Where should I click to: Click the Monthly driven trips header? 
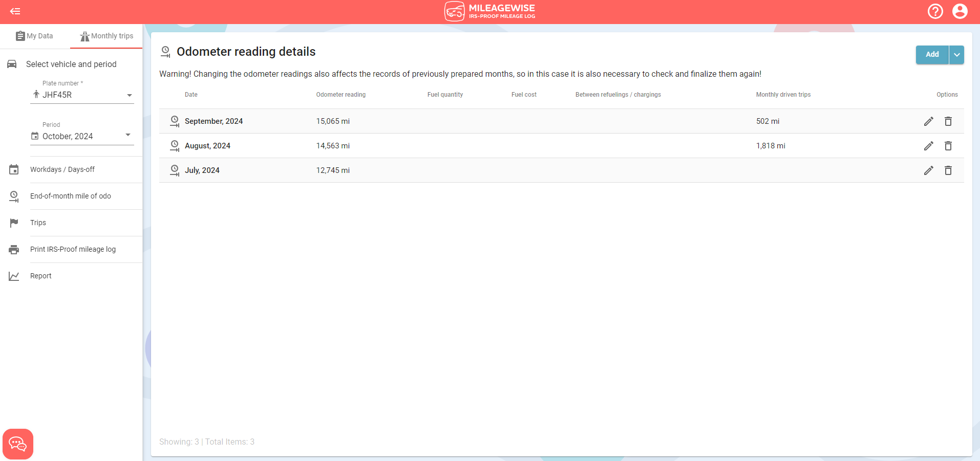point(783,95)
